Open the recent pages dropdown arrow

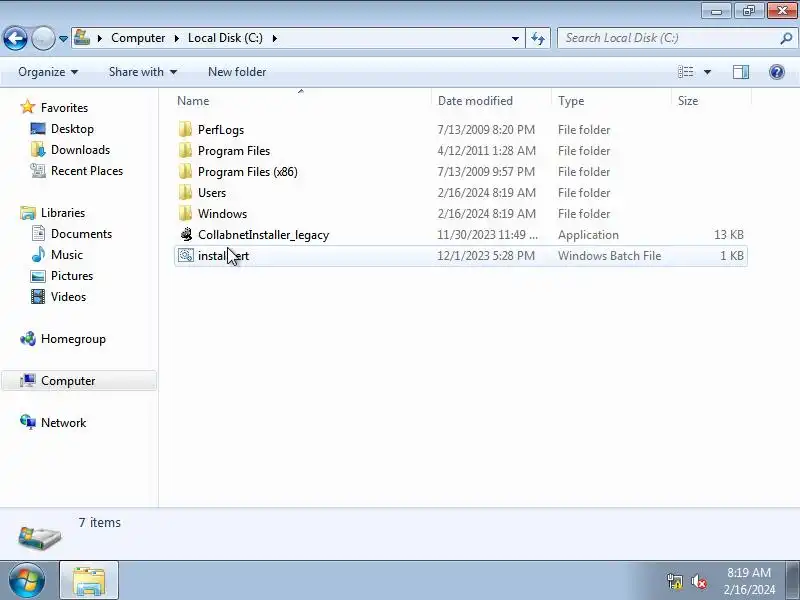click(x=63, y=39)
